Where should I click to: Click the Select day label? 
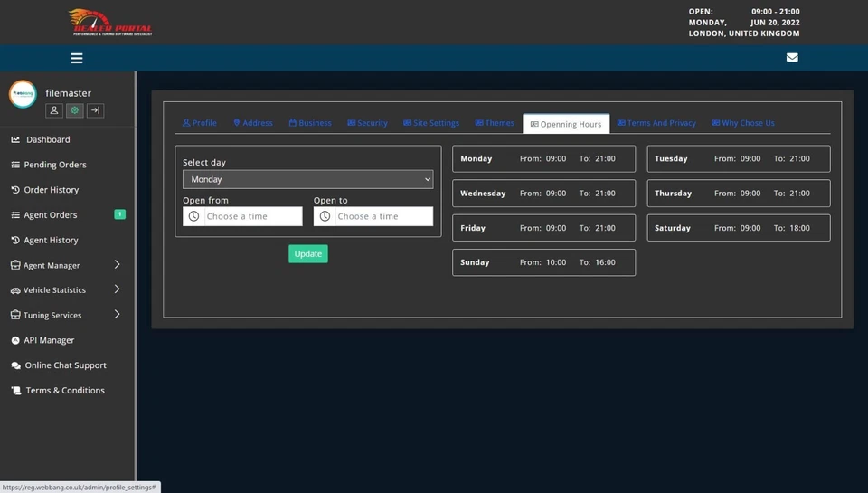point(204,162)
